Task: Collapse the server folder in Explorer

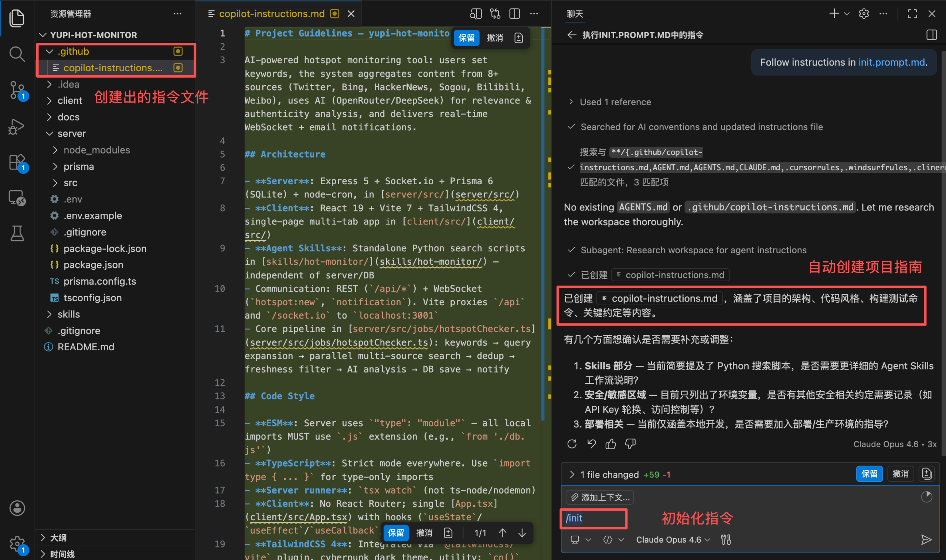Action: (x=71, y=133)
